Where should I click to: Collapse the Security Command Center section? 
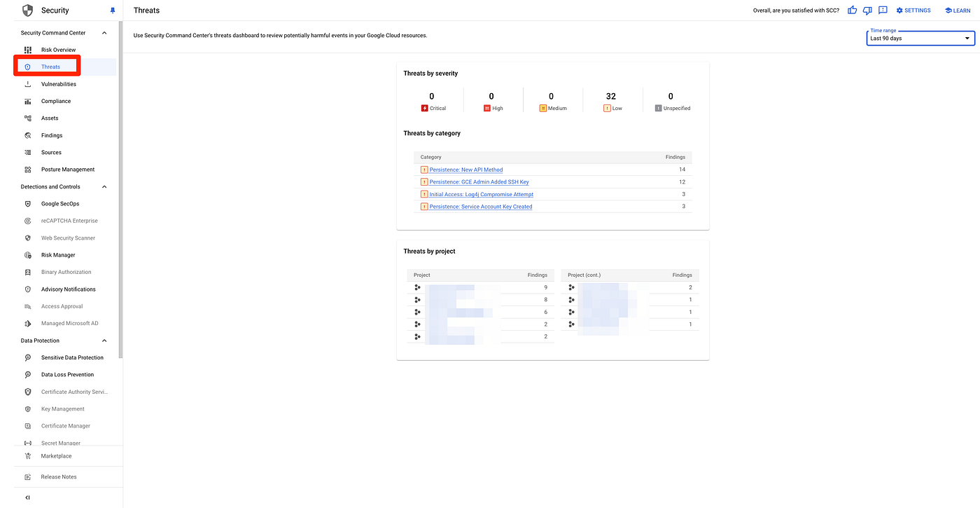(104, 33)
